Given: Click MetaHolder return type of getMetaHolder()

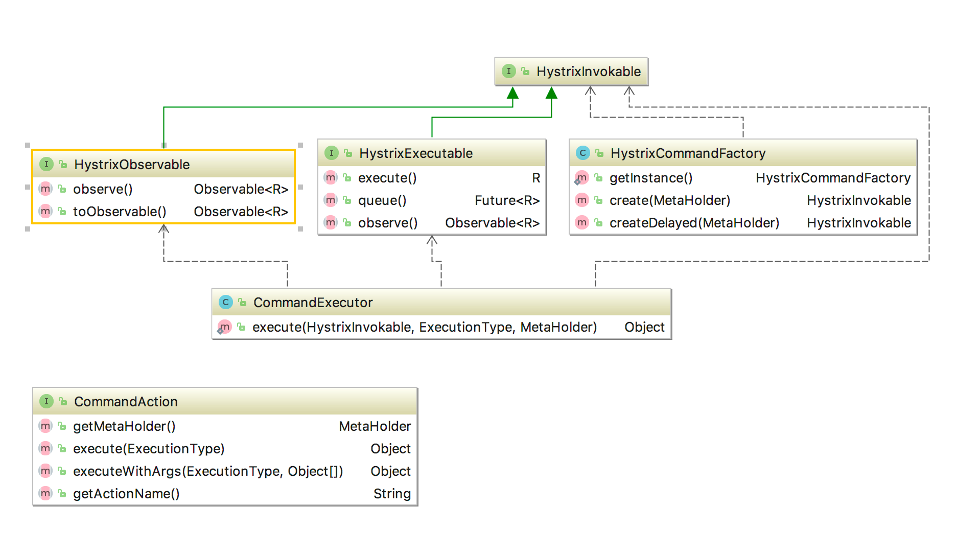Looking at the screenshot, I should (375, 426).
